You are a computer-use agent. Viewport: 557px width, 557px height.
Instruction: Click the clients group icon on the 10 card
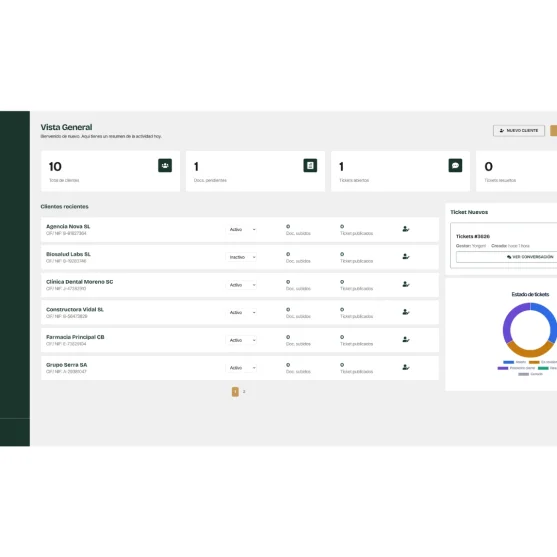(x=165, y=166)
